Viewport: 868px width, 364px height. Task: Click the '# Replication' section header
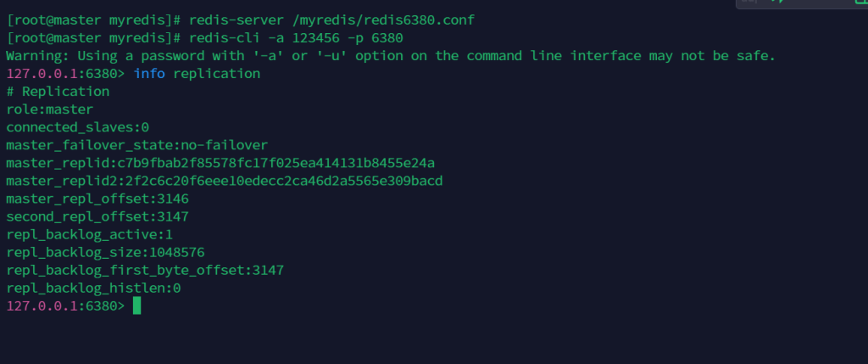coord(58,92)
